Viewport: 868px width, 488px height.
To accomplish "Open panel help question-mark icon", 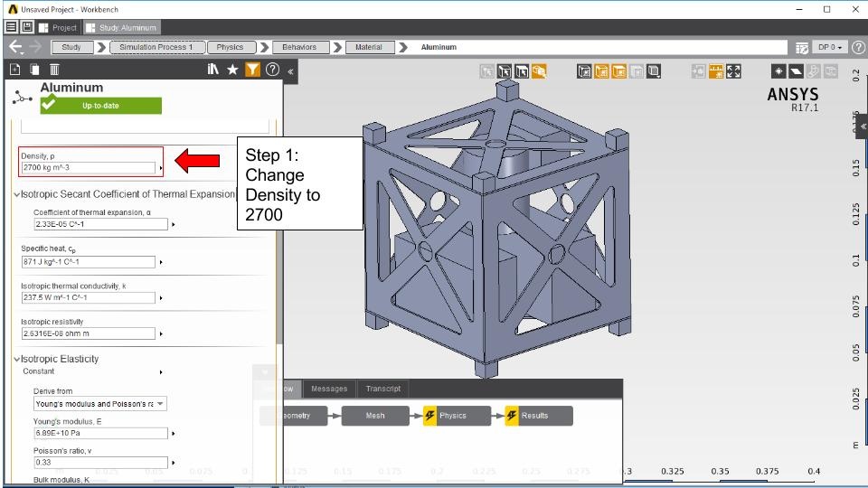I will 272,70.
